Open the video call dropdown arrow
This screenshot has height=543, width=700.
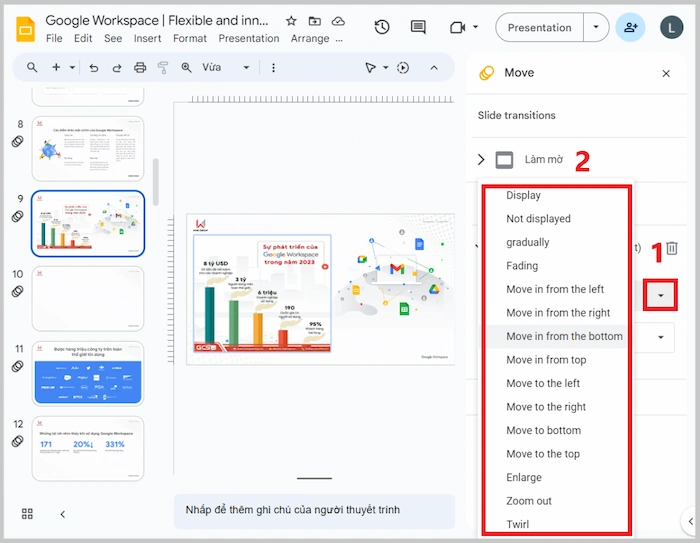click(475, 27)
